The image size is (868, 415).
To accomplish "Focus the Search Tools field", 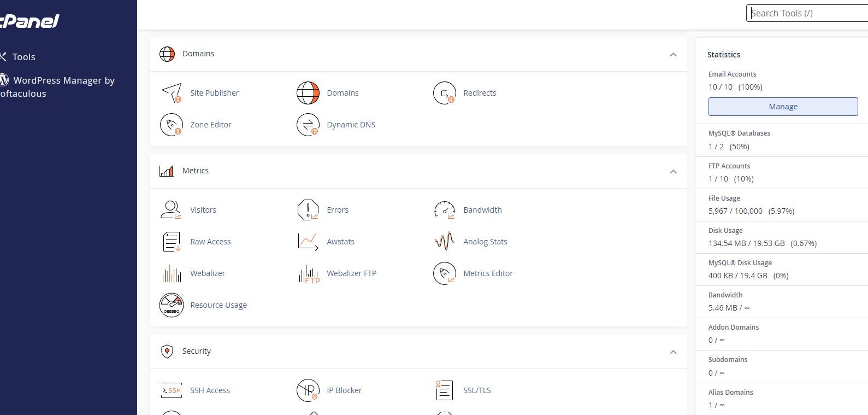I will tap(807, 13).
